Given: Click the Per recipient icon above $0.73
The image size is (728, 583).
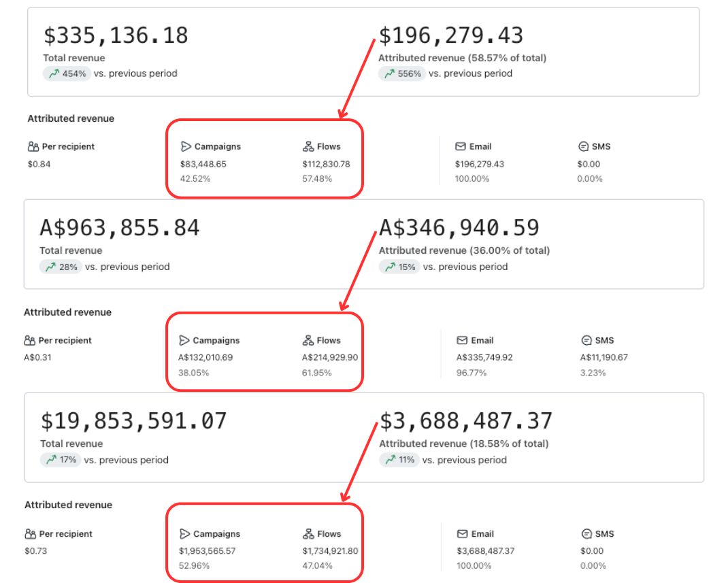Looking at the screenshot, I should (31, 534).
